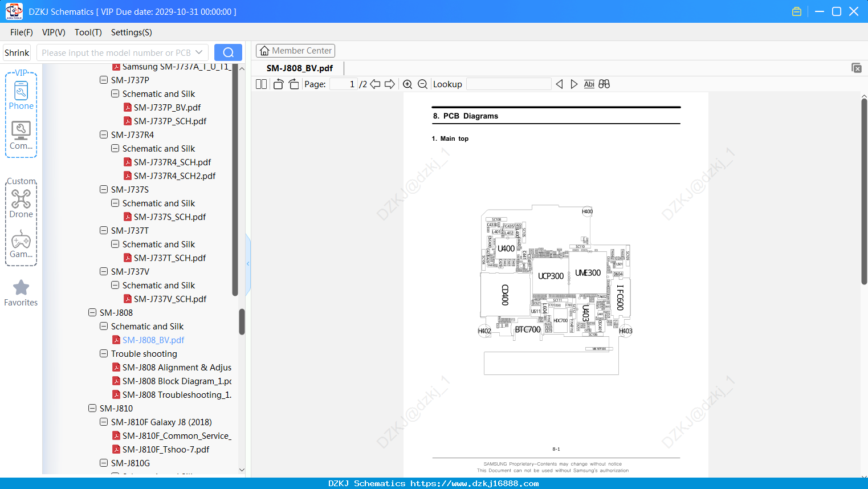Open SM-J810F_Common_Service file
The image size is (868, 489).
tap(177, 435)
